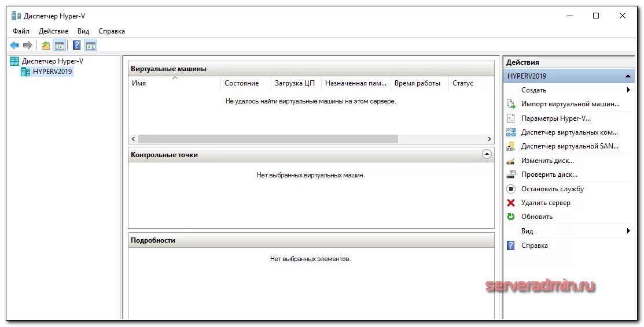Sort by Назначенная память column header
Image resolution: width=644 pixels, height=327 pixels.
(356, 83)
